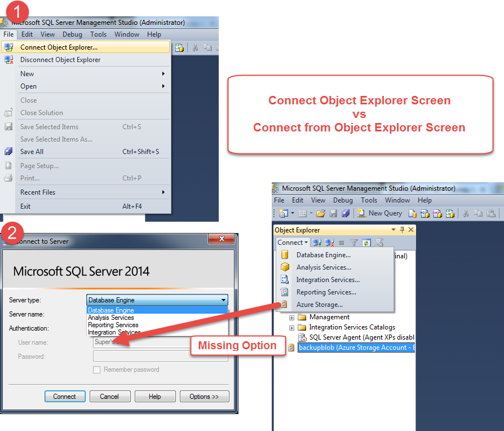Click the Connect button in dialog
The height and width of the screenshot is (431, 504).
(x=65, y=396)
